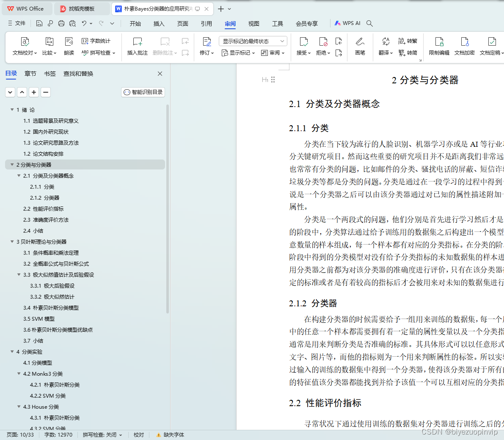Collapse the 1 绪论 tree node

pyautogui.click(x=12, y=110)
